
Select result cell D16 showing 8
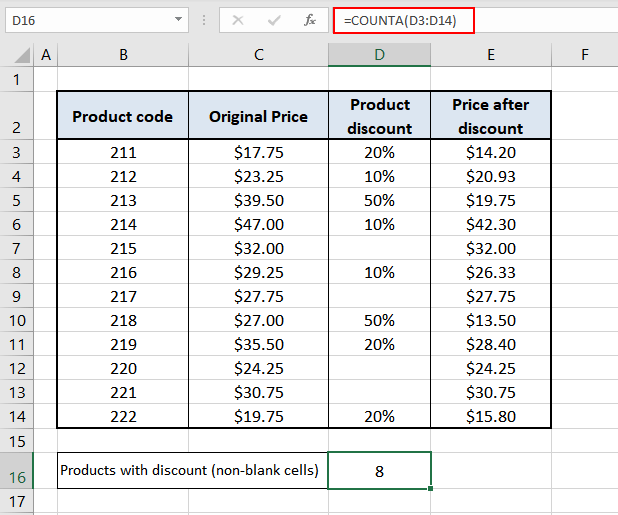tap(380, 470)
